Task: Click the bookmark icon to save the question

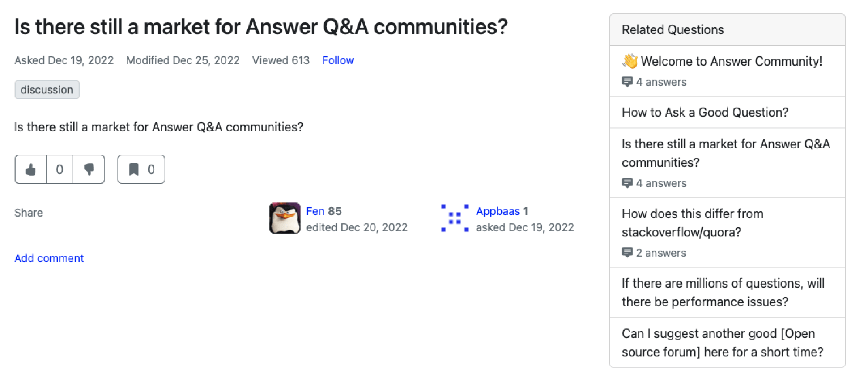Action: [133, 169]
